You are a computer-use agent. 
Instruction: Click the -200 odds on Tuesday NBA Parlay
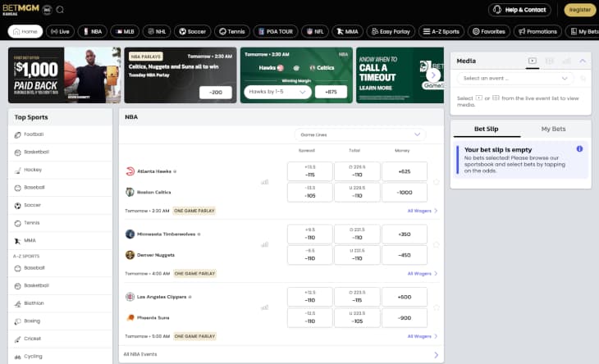(x=216, y=93)
